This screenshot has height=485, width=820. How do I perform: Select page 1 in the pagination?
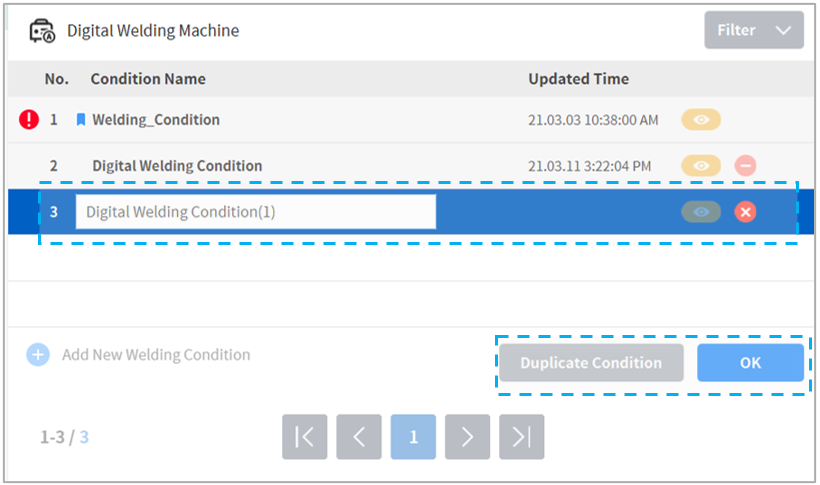tap(413, 437)
